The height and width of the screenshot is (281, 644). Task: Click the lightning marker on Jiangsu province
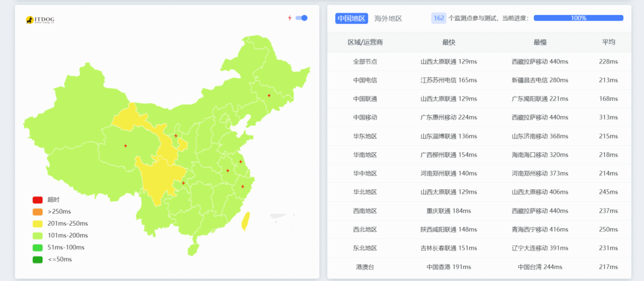click(240, 162)
